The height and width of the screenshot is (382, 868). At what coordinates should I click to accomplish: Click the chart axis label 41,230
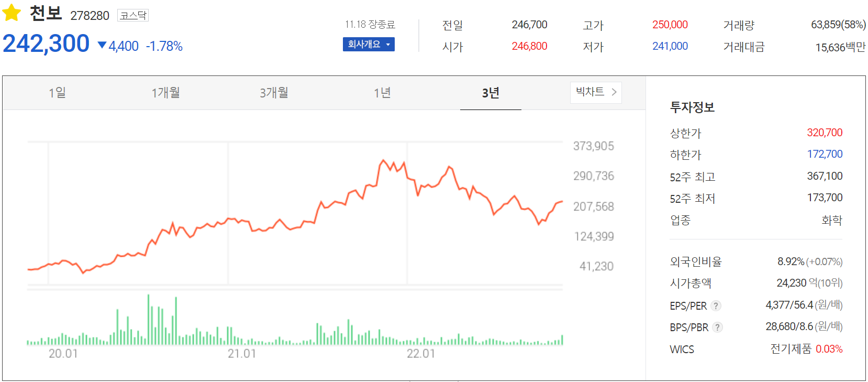(596, 266)
